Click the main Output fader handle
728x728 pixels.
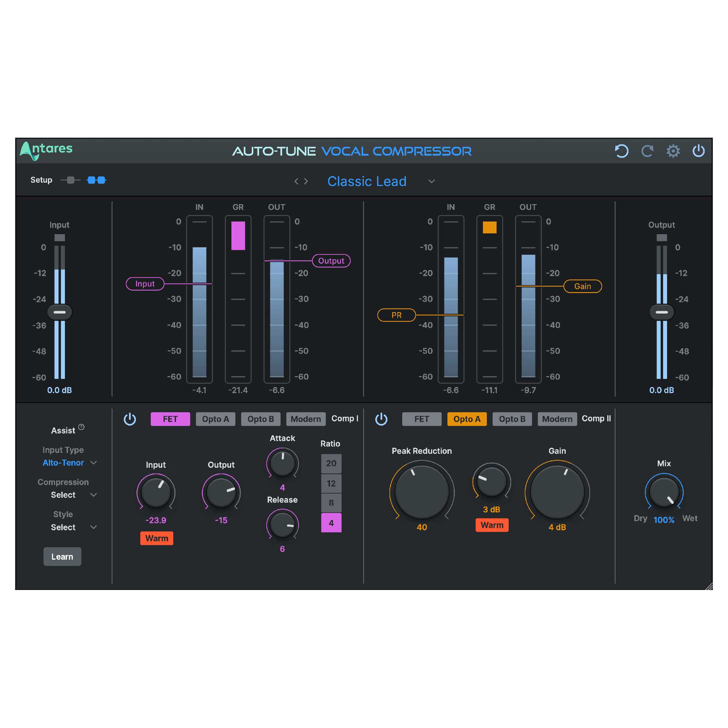[x=662, y=312]
